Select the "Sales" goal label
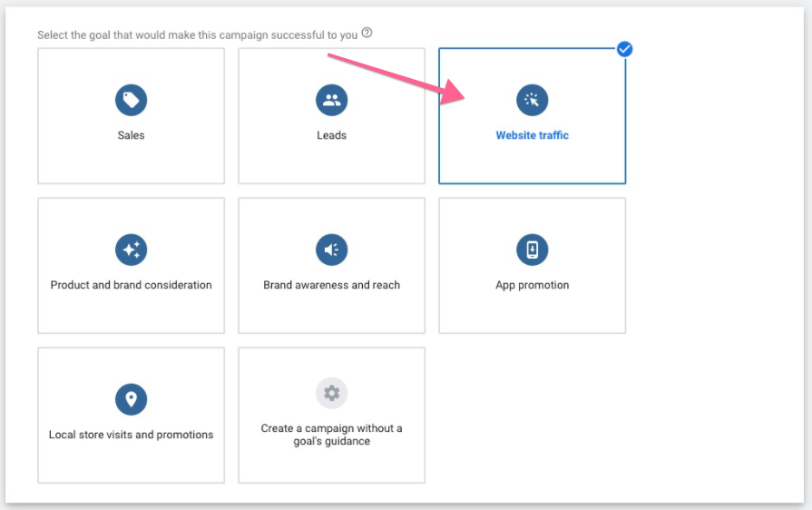This screenshot has width=812, height=510. 132,135
